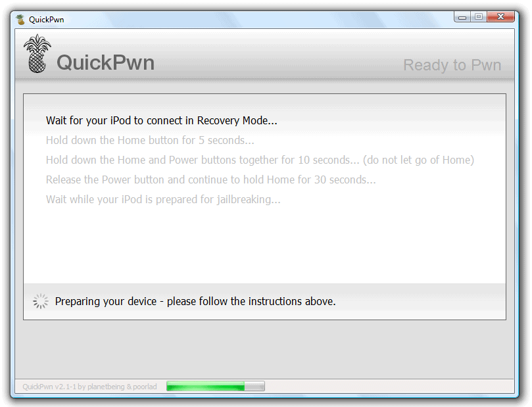This screenshot has width=532, height=407.
Task: Minimize the QuickPwn window
Action: [x=462, y=17]
